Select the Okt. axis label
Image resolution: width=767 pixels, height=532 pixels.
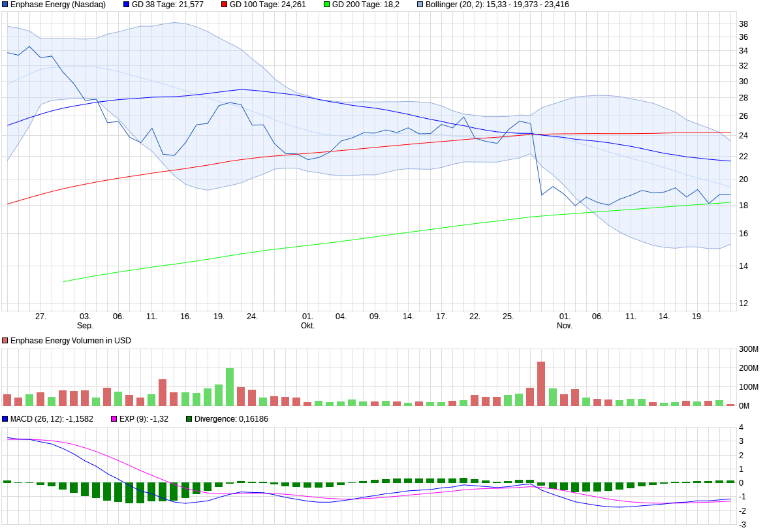(307, 324)
